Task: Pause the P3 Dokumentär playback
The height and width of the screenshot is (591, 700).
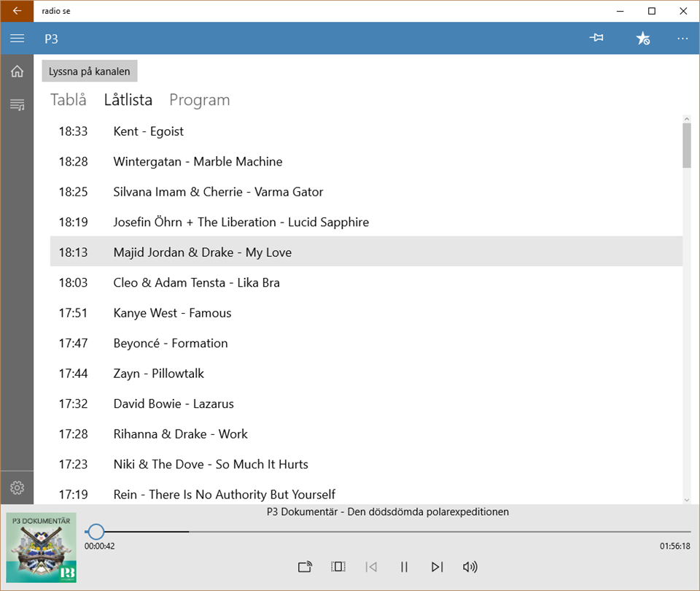Action: point(404,567)
